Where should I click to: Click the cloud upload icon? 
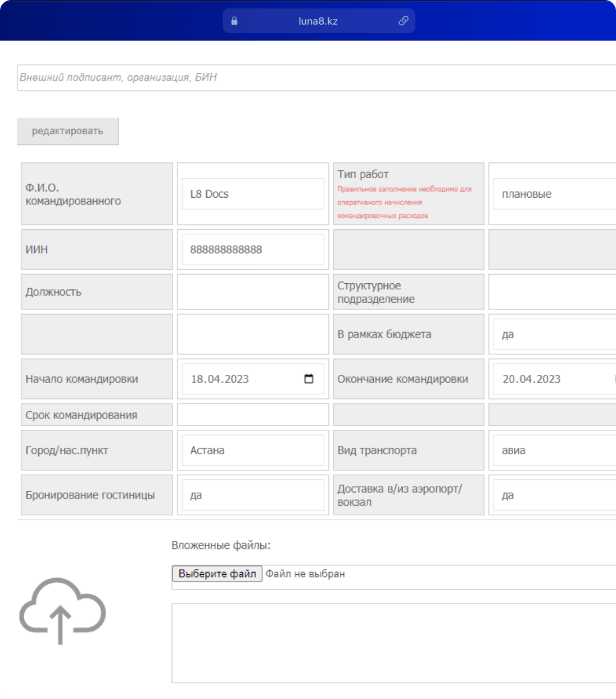pos(62,610)
